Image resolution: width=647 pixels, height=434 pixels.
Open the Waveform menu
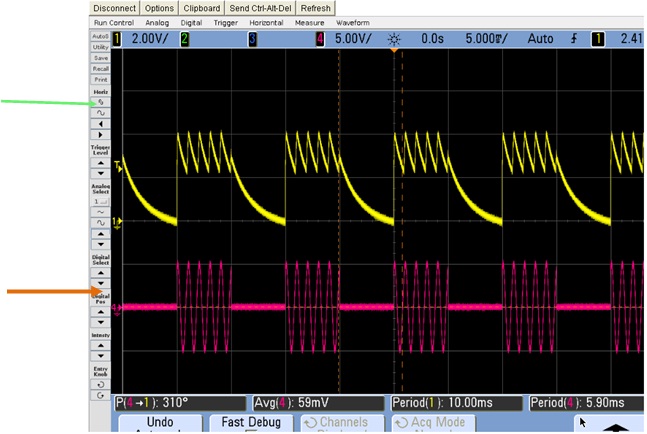click(x=353, y=22)
